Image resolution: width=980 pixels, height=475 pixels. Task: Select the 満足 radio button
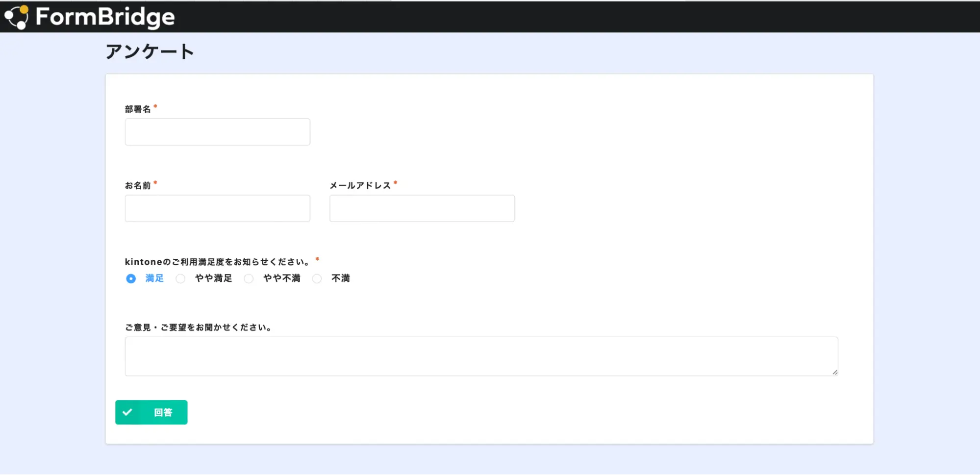coord(131,278)
